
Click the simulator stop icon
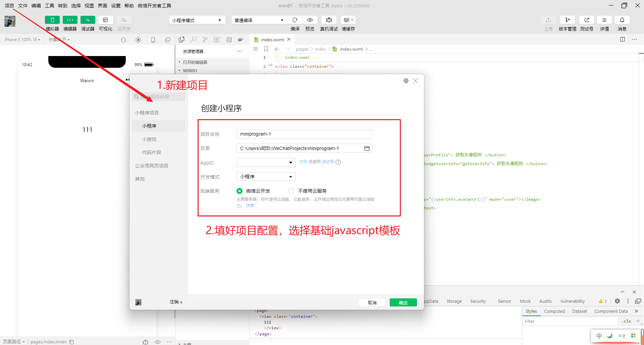pyautogui.click(x=138, y=40)
